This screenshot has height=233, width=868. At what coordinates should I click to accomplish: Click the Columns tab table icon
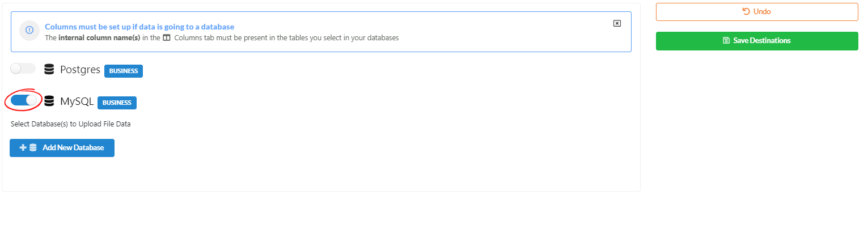pyautogui.click(x=167, y=38)
